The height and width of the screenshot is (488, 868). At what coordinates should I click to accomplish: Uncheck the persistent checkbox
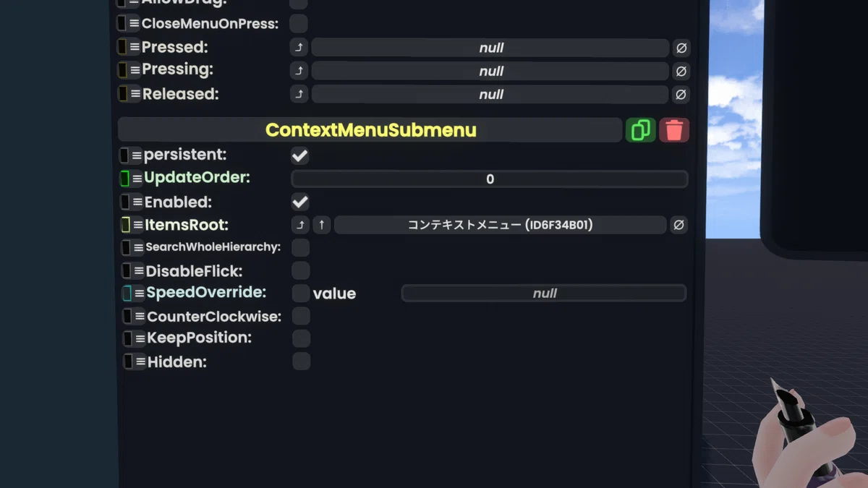[300, 155]
